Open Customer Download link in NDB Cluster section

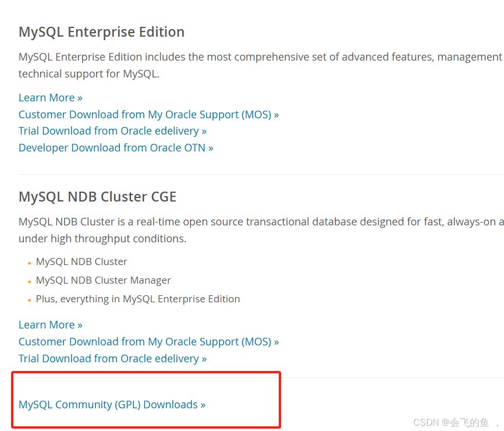(x=148, y=341)
